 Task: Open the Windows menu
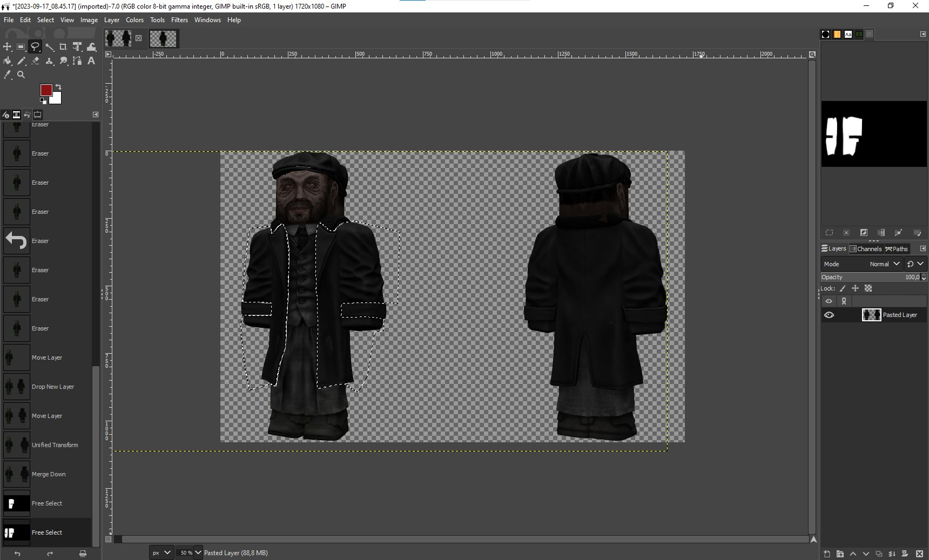pos(207,20)
